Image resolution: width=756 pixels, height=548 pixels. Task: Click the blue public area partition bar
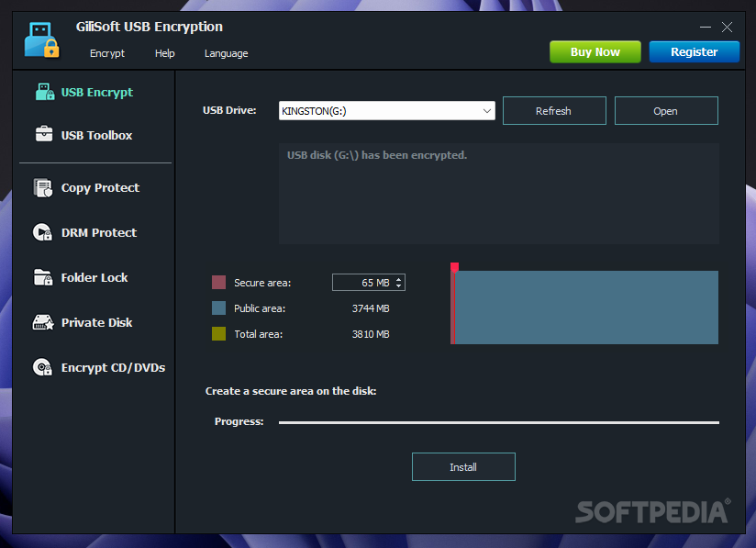[x=586, y=308]
